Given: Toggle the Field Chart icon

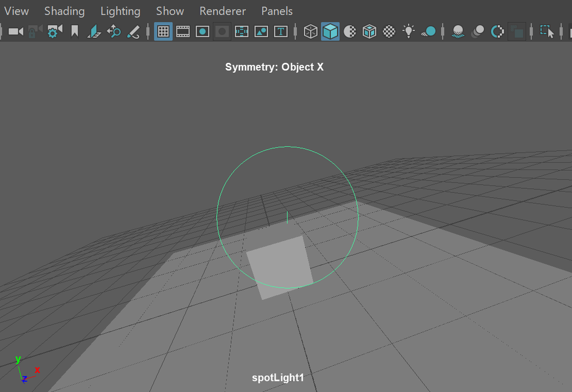Looking at the screenshot, I should [x=241, y=32].
